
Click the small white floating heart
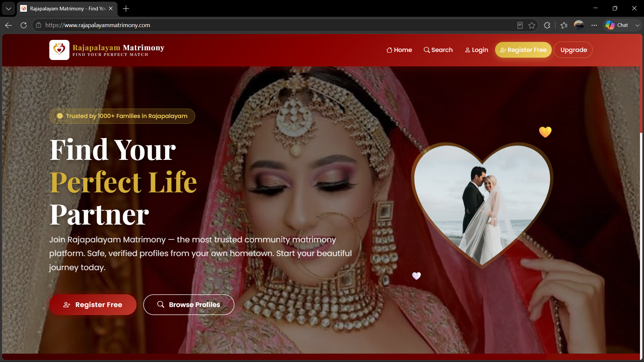pos(416,276)
